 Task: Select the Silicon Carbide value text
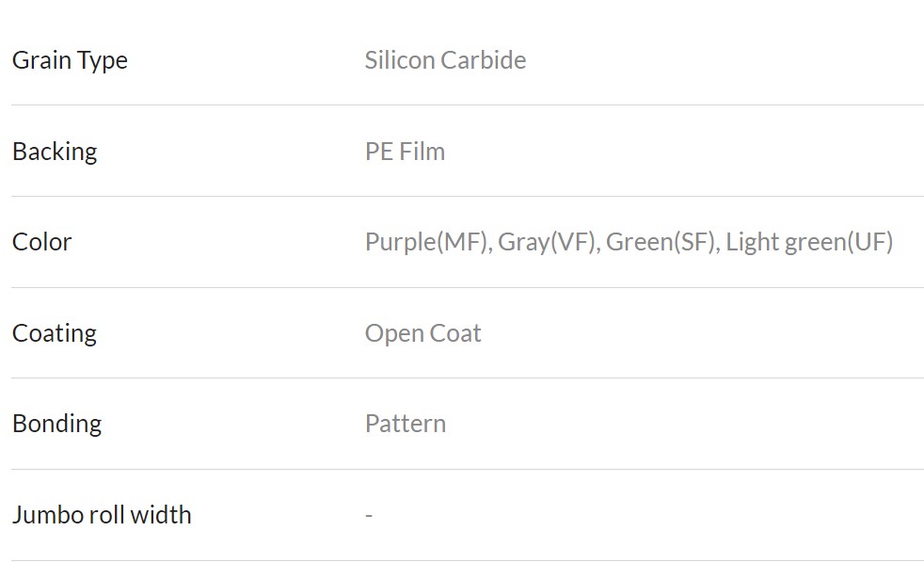(445, 60)
